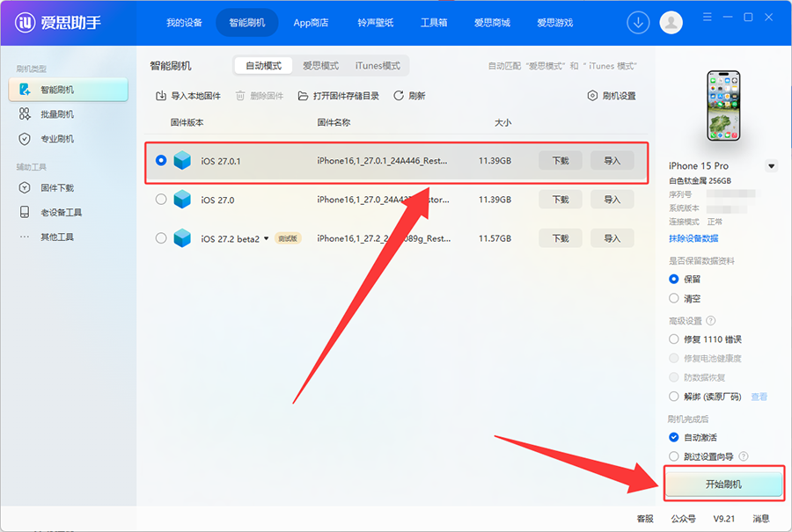This screenshot has width=792, height=532.
Task: Click the 爱思助手 logo
Action: (x=57, y=23)
